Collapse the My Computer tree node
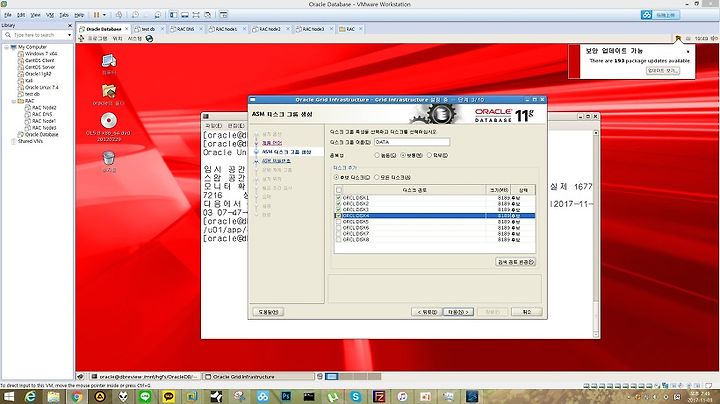Screen dimensions: 720x404 6,47
